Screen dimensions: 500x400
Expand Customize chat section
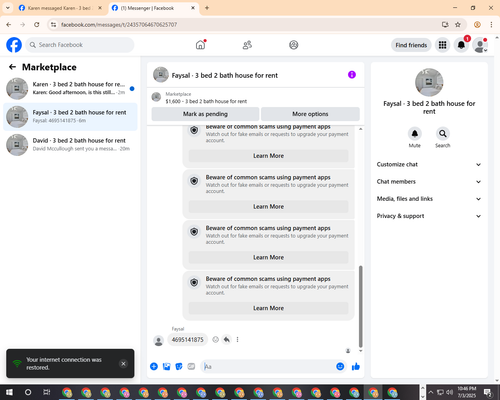click(x=429, y=164)
